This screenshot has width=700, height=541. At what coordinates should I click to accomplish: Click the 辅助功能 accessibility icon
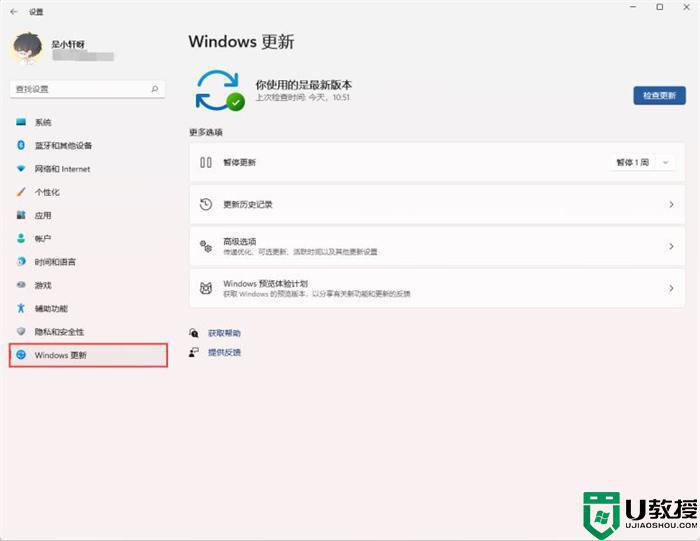pyautogui.click(x=21, y=308)
